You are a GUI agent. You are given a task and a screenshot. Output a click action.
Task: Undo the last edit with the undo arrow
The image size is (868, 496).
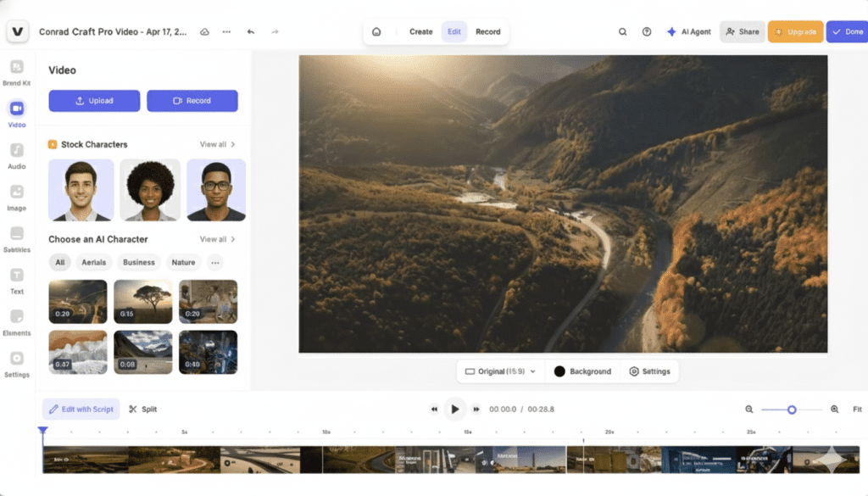(x=251, y=31)
